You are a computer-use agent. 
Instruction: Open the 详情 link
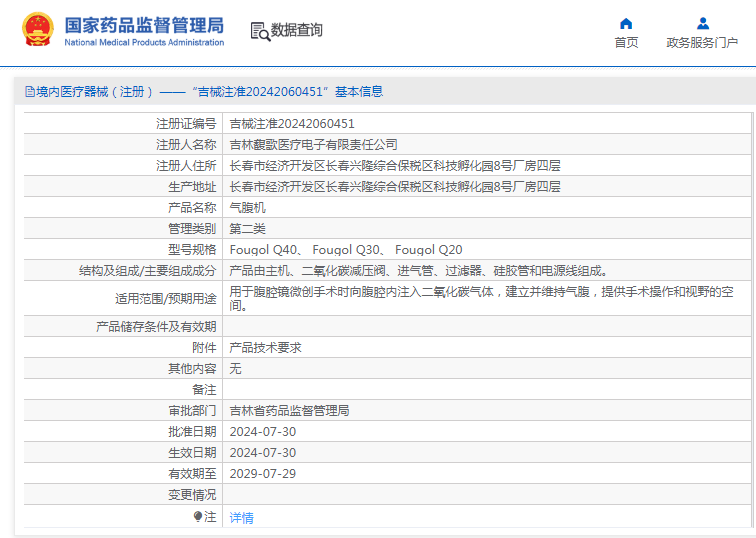point(242,518)
